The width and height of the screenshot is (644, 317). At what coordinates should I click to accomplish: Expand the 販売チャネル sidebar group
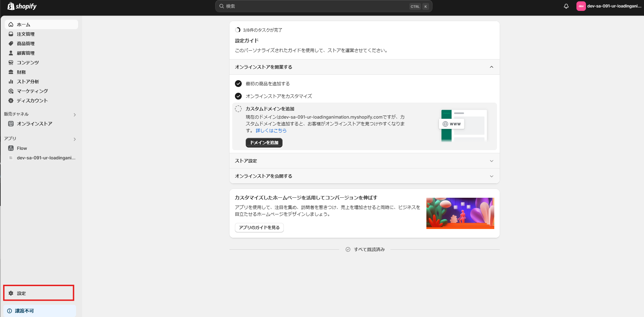coord(75,115)
